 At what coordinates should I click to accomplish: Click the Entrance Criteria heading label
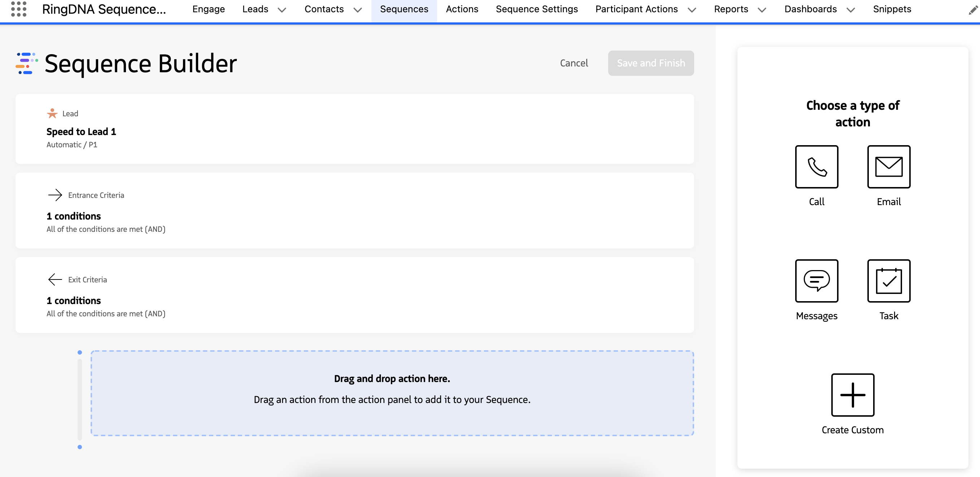click(x=96, y=195)
